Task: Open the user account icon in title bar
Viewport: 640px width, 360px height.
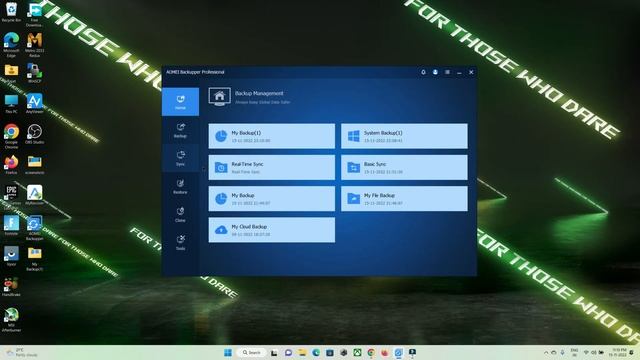Action: point(435,72)
